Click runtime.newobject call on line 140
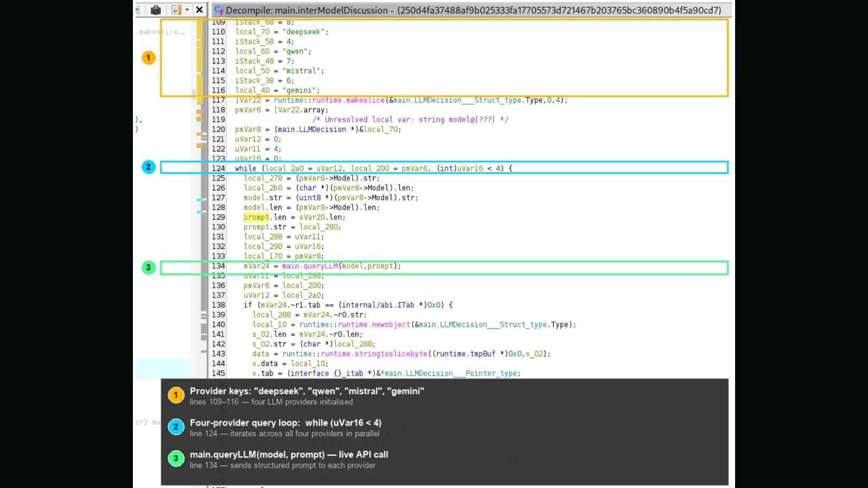This screenshot has width=868, height=488. [x=374, y=325]
